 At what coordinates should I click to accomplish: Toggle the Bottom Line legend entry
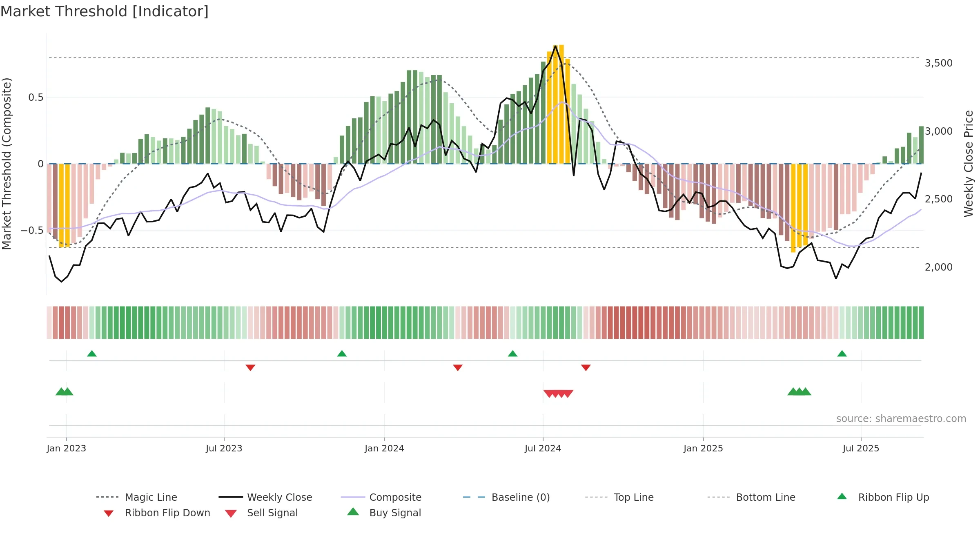pyautogui.click(x=751, y=497)
